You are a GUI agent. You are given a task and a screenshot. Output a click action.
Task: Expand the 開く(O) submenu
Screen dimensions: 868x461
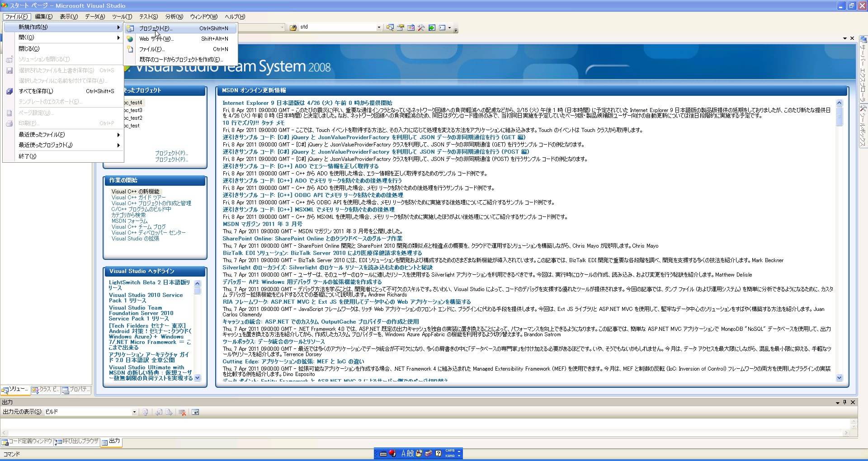63,38
